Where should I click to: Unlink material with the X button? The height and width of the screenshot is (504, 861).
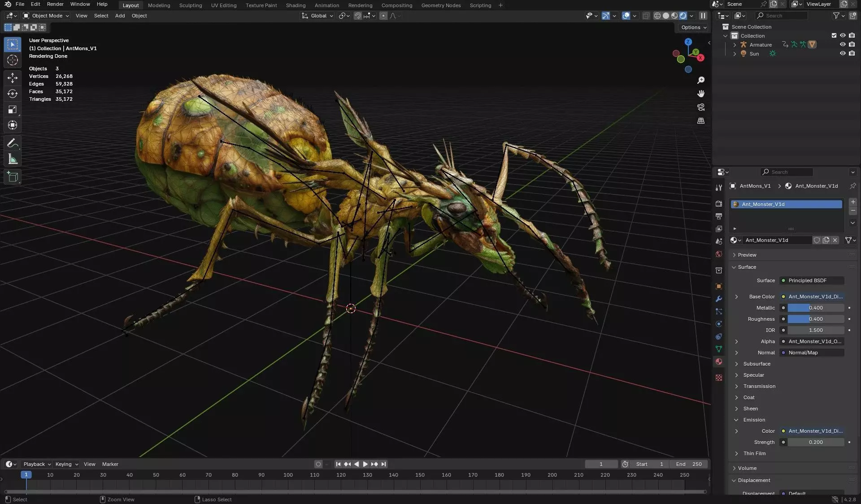coord(835,240)
